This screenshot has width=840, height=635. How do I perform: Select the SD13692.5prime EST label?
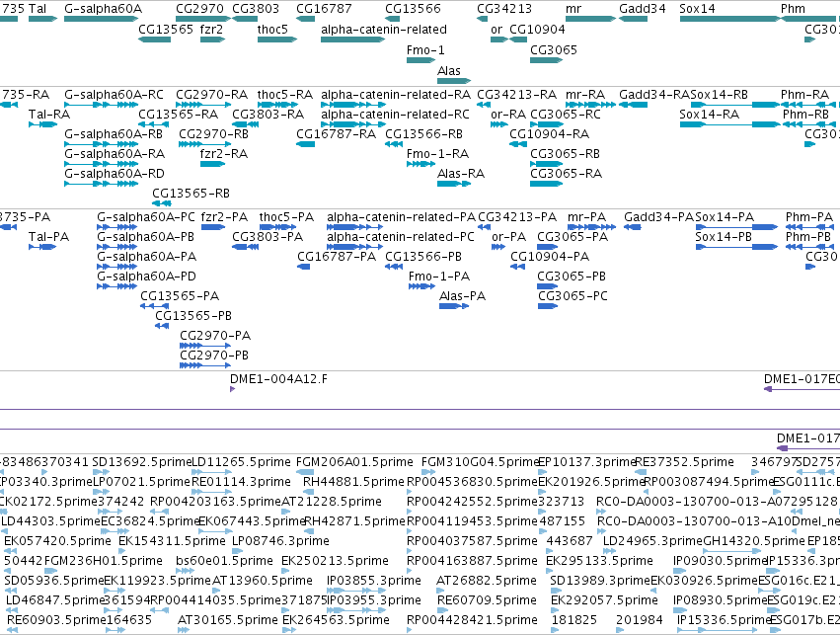click(142, 462)
